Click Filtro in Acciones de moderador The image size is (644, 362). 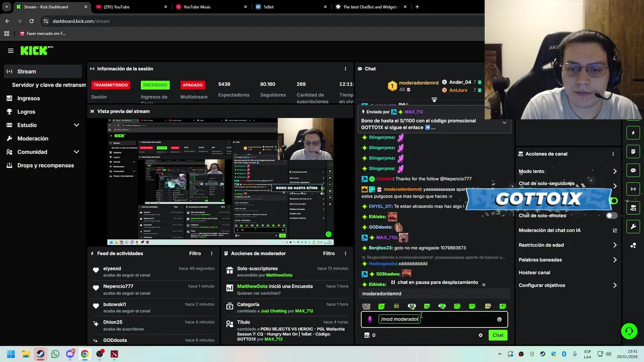coord(329,253)
